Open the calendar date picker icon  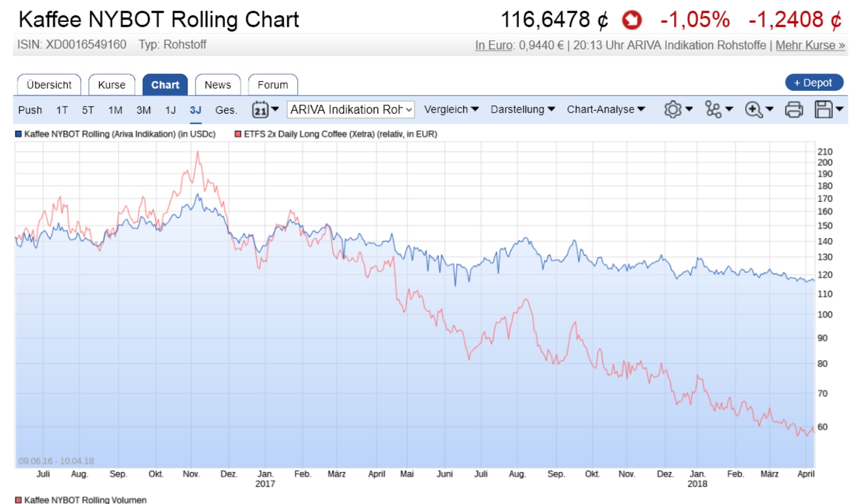[x=260, y=110]
